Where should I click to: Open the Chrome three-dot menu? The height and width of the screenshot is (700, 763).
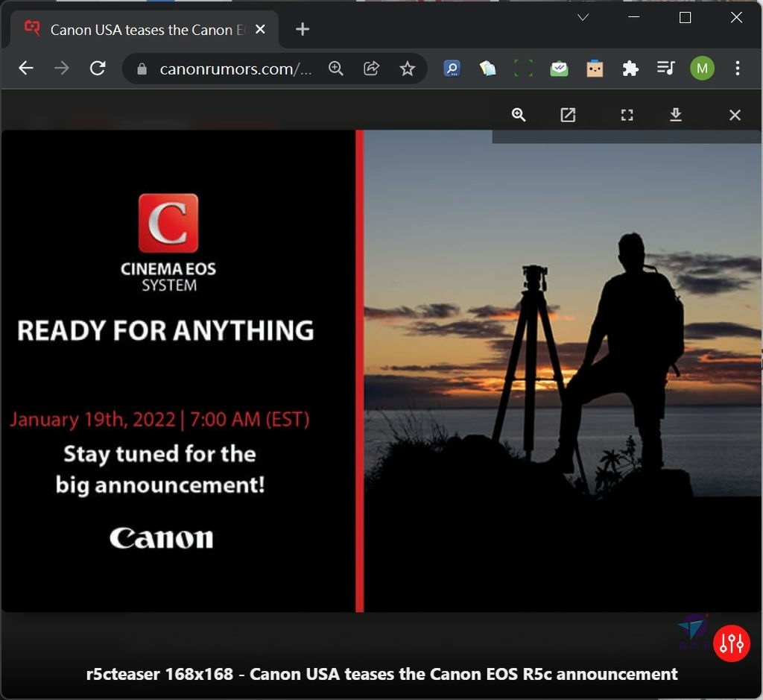738,68
